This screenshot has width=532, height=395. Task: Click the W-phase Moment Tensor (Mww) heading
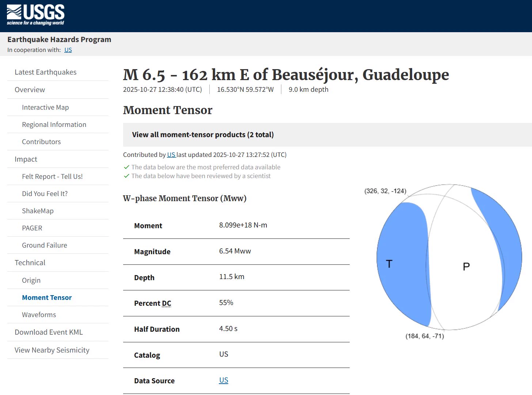pyautogui.click(x=185, y=198)
